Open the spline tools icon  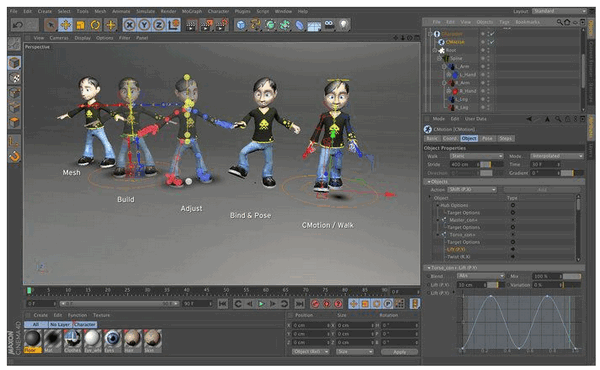tap(255, 25)
